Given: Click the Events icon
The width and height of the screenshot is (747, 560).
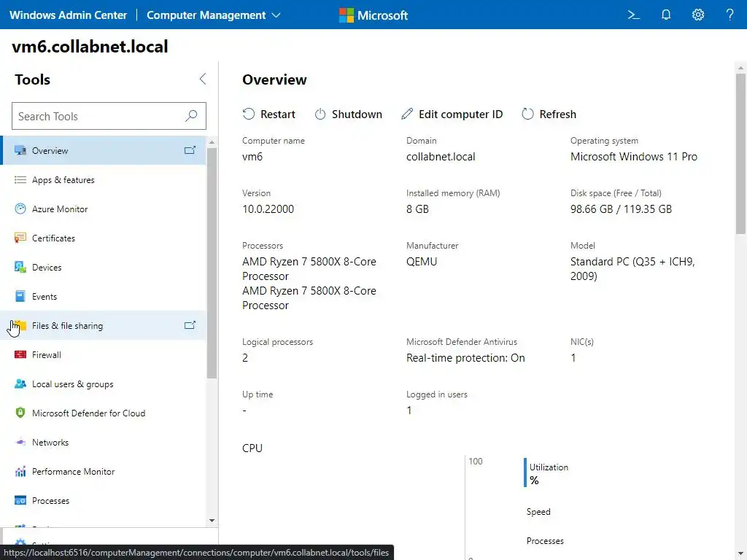Looking at the screenshot, I should [x=20, y=296].
